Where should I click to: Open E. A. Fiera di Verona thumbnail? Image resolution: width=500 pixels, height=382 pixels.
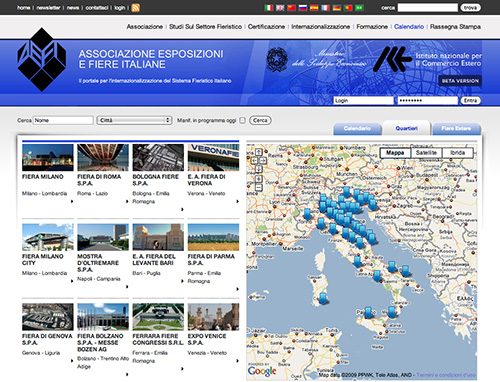[x=213, y=158]
